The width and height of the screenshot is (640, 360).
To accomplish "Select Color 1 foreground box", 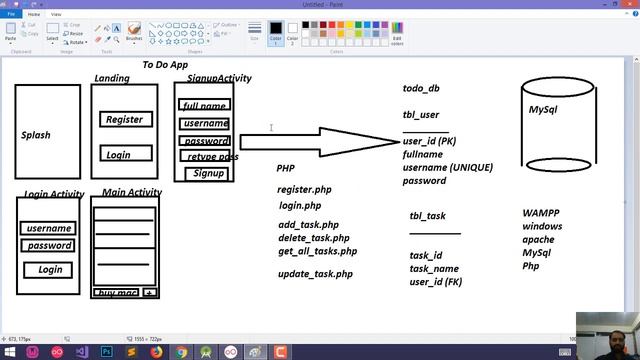I will [276, 33].
